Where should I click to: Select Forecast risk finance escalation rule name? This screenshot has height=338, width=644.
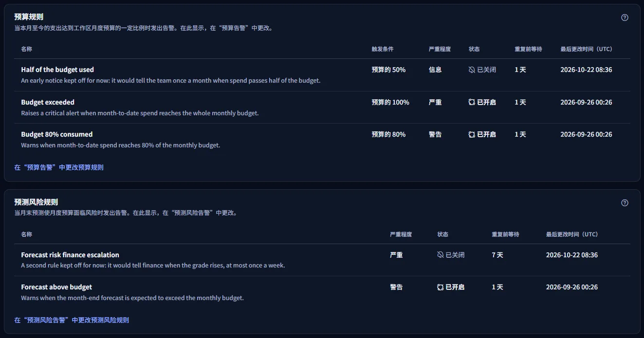[x=70, y=255]
